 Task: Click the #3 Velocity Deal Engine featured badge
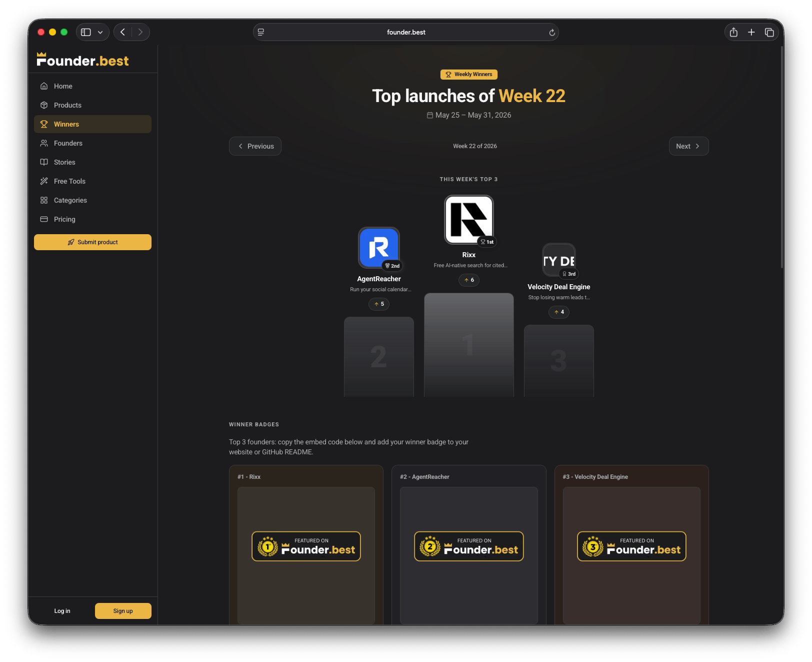click(631, 546)
